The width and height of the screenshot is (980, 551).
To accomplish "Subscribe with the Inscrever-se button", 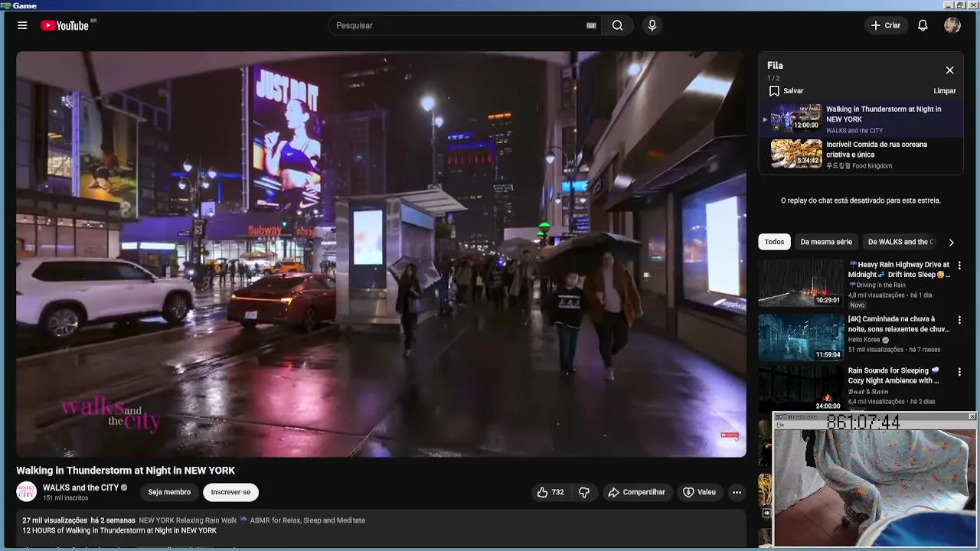I will pyautogui.click(x=230, y=492).
